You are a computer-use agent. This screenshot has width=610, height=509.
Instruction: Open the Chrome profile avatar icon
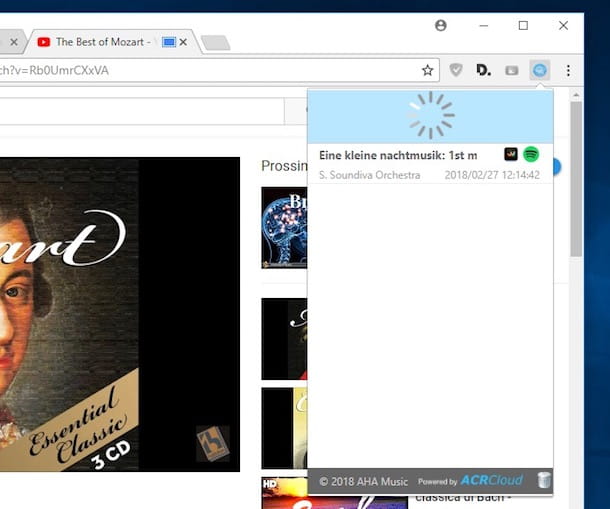tap(441, 26)
